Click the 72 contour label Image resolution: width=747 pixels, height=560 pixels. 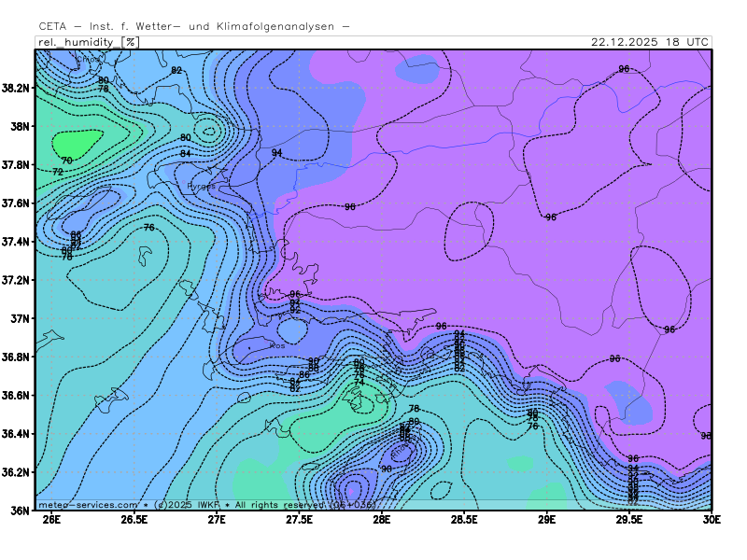[58, 172]
